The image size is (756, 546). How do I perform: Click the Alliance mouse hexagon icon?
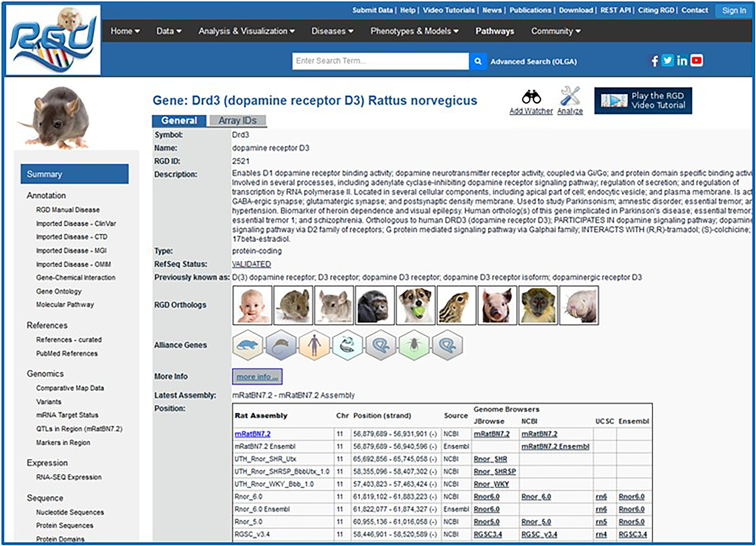(x=281, y=345)
